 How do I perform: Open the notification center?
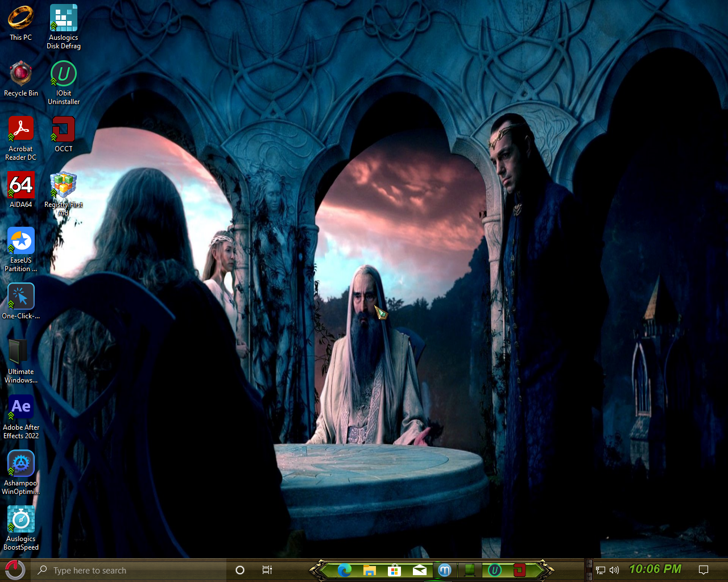click(x=704, y=570)
